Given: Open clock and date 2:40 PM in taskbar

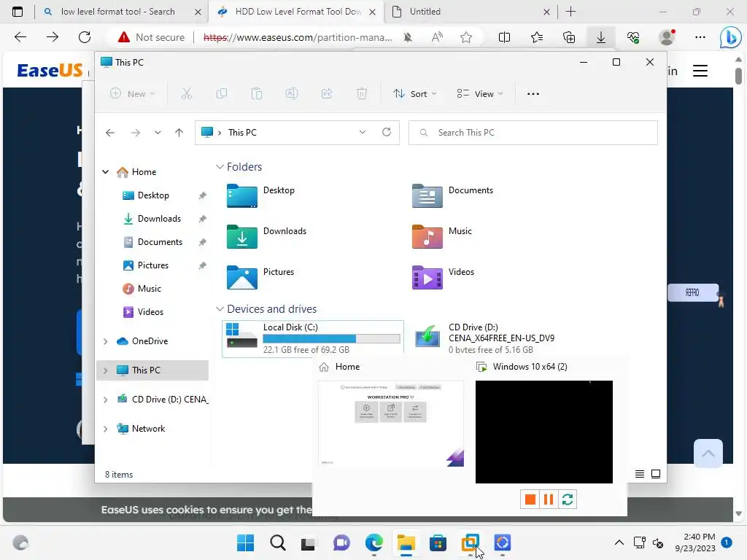Looking at the screenshot, I should (x=695, y=542).
